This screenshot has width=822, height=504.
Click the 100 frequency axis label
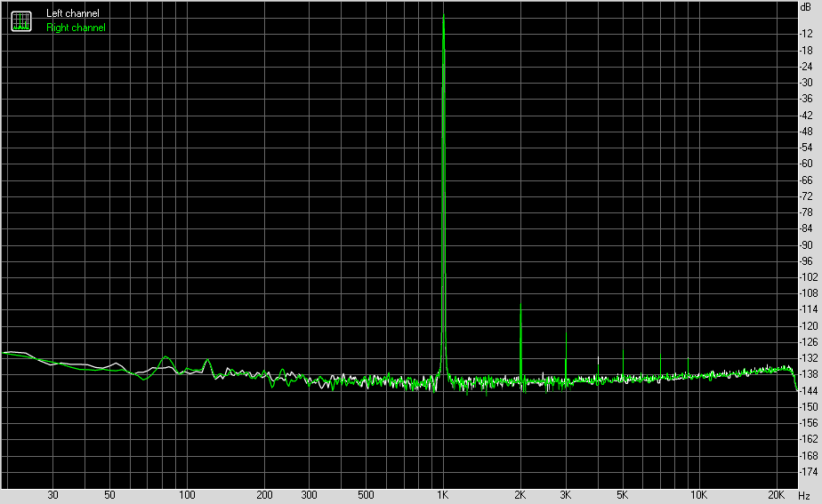point(187,494)
